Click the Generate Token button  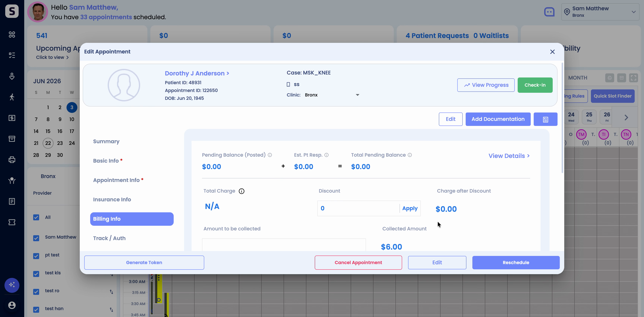point(144,263)
